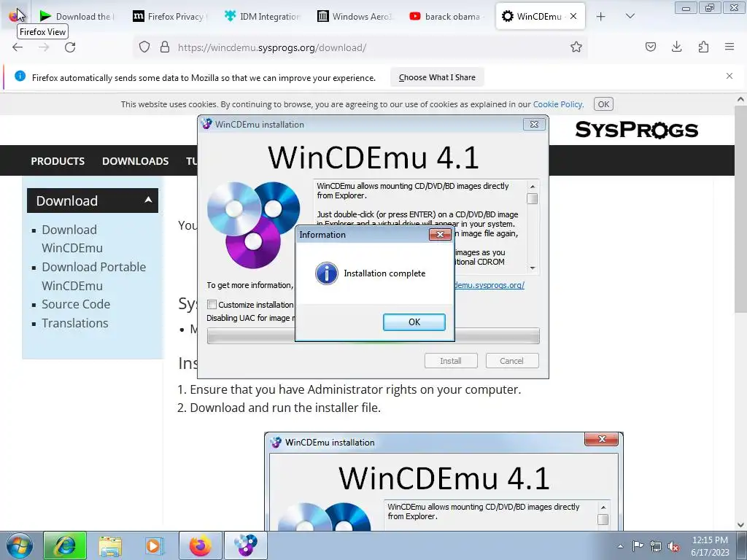Click OK in Information dialog

(x=414, y=322)
